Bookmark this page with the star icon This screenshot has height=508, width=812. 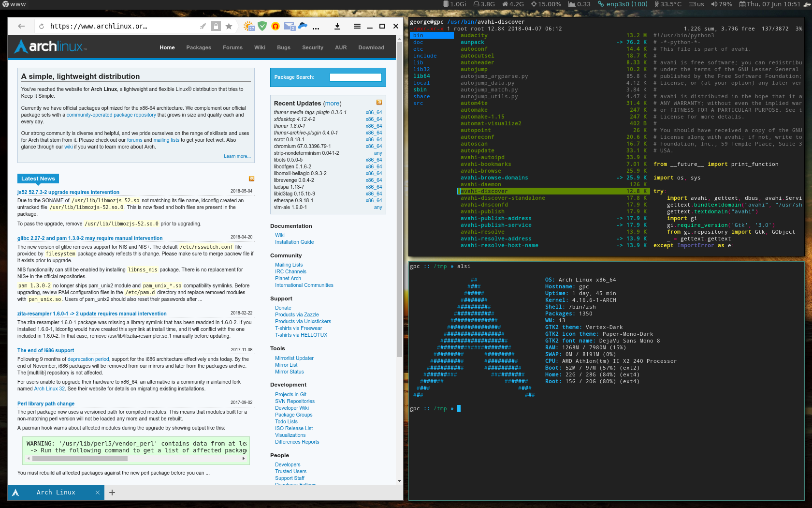point(229,26)
